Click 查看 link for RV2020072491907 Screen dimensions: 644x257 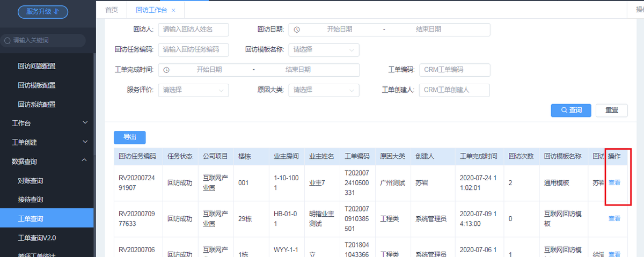(614, 183)
